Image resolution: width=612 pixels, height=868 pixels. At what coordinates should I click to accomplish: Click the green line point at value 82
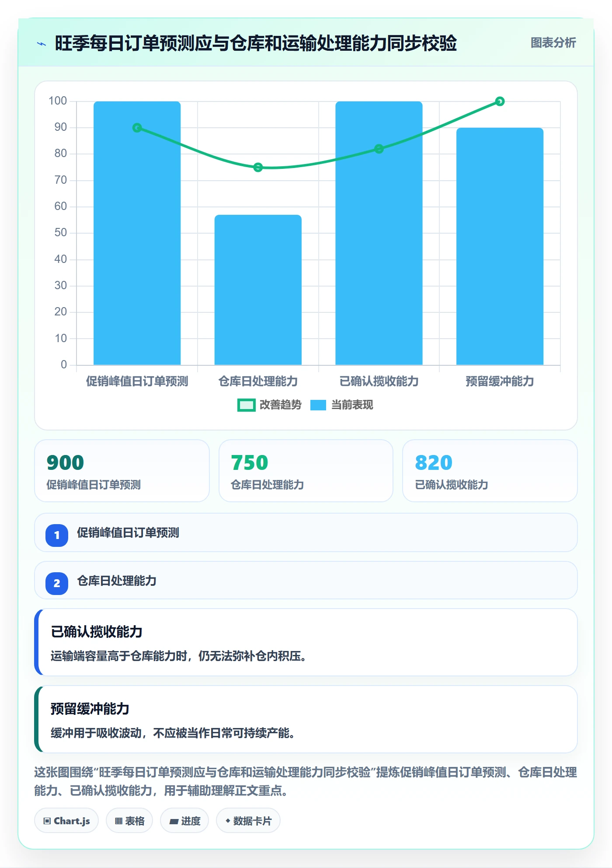coord(379,149)
